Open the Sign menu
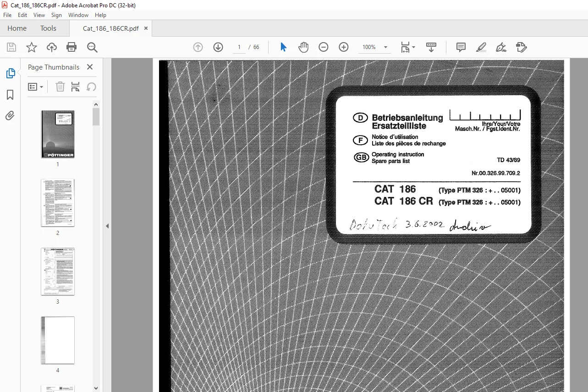 pyautogui.click(x=56, y=15)
